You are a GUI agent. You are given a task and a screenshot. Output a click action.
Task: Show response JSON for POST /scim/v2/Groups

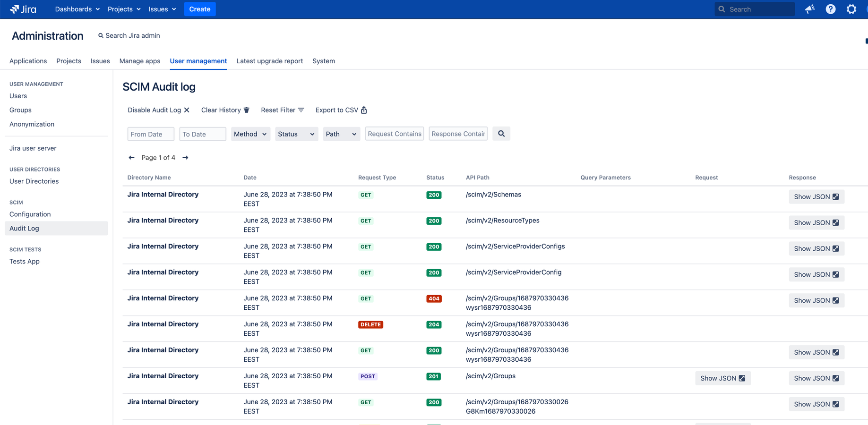pyautogui.click(x=816, y=378)
